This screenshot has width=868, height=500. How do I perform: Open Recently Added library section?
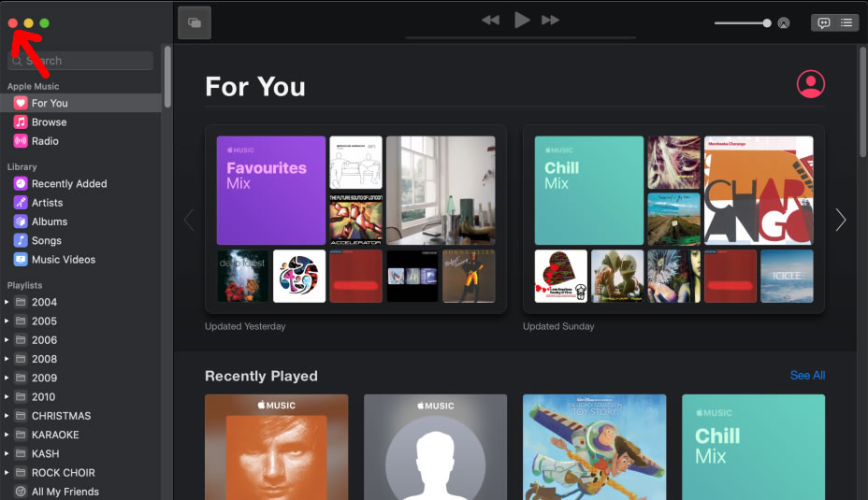click(68, 184)
